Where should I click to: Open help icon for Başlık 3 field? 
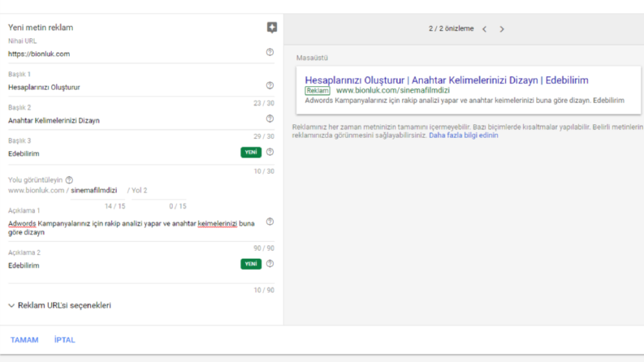270,152
